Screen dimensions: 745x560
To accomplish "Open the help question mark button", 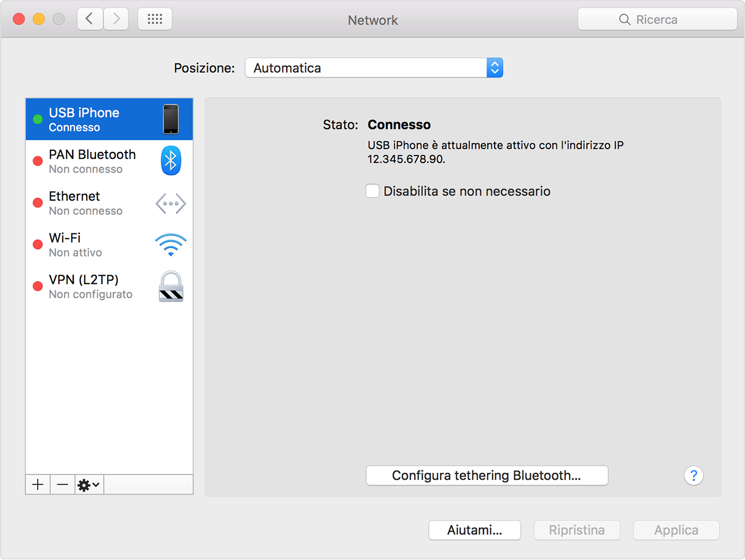I will (x=693, y=476).
